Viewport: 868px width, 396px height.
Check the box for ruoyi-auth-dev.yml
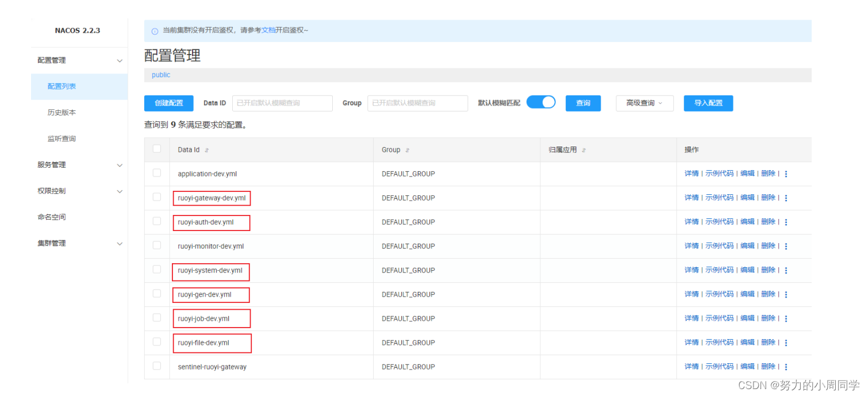[157, 221]
